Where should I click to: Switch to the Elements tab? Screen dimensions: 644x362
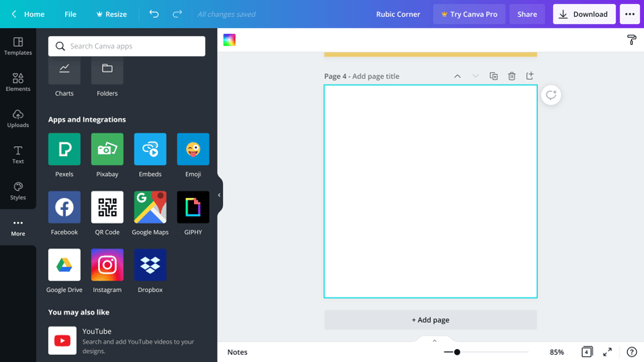click(x=18, y=82)
